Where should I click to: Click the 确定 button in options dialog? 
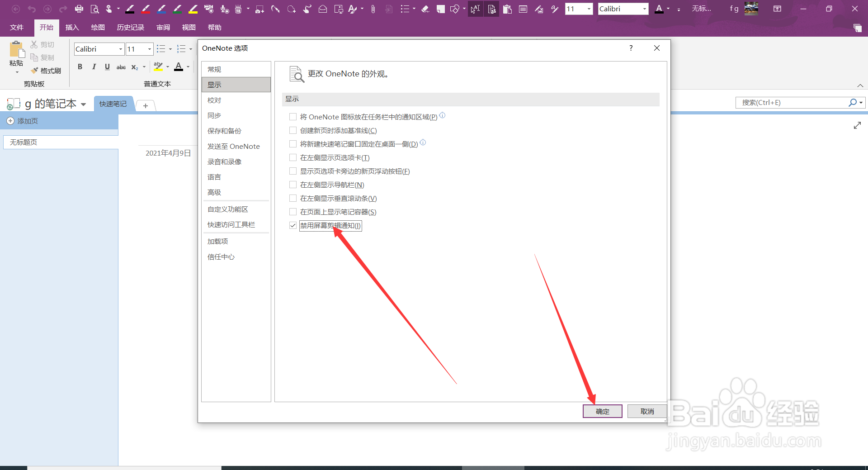click(603, 411)
